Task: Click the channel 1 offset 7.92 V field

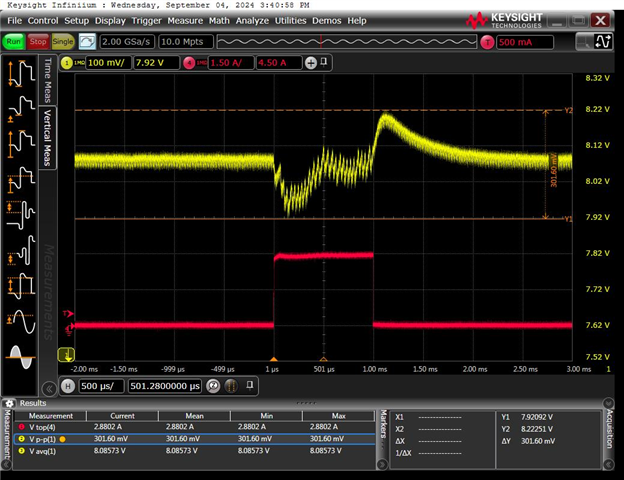Action: [156, 63]
